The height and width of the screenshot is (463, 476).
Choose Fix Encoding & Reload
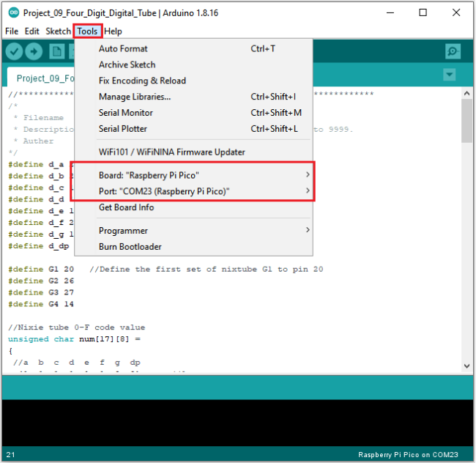(x=193, y=81)
